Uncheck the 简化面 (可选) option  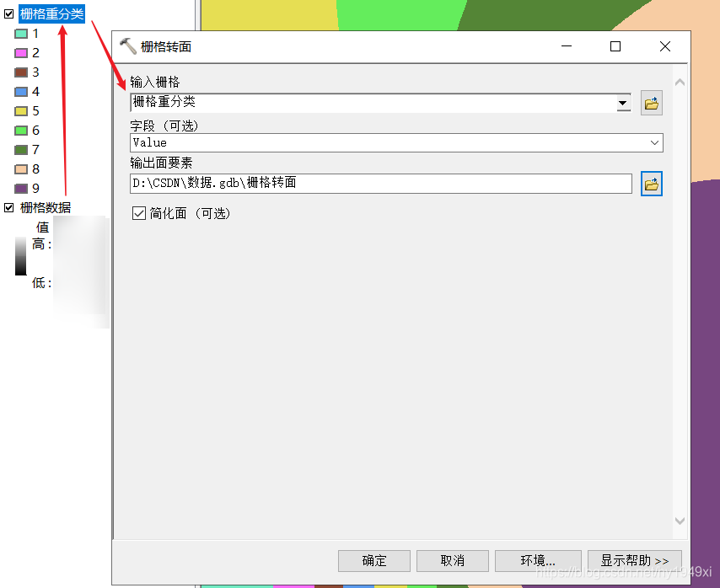[140, 213]
